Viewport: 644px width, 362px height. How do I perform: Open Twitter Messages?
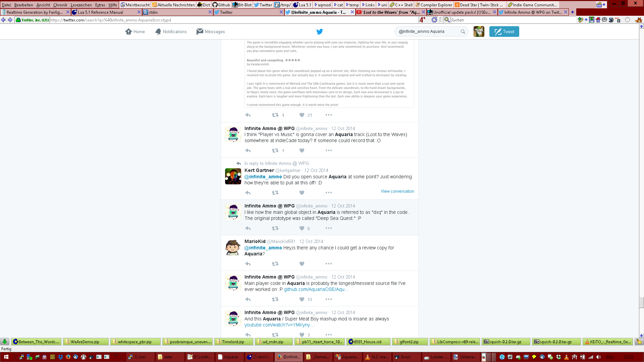coord(211,32)
